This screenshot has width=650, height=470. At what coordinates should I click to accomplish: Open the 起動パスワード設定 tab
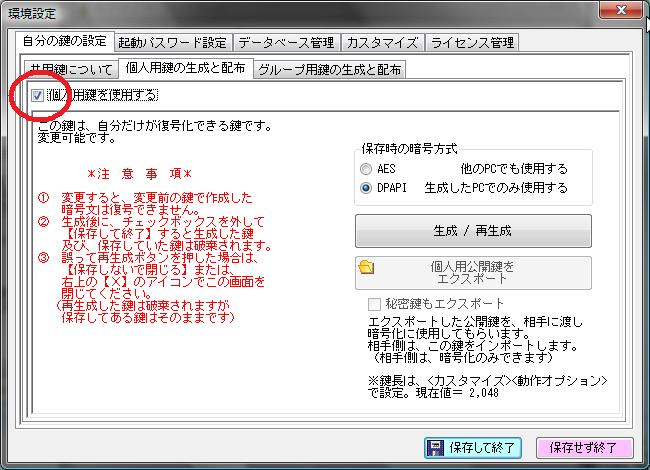[173, 42]
